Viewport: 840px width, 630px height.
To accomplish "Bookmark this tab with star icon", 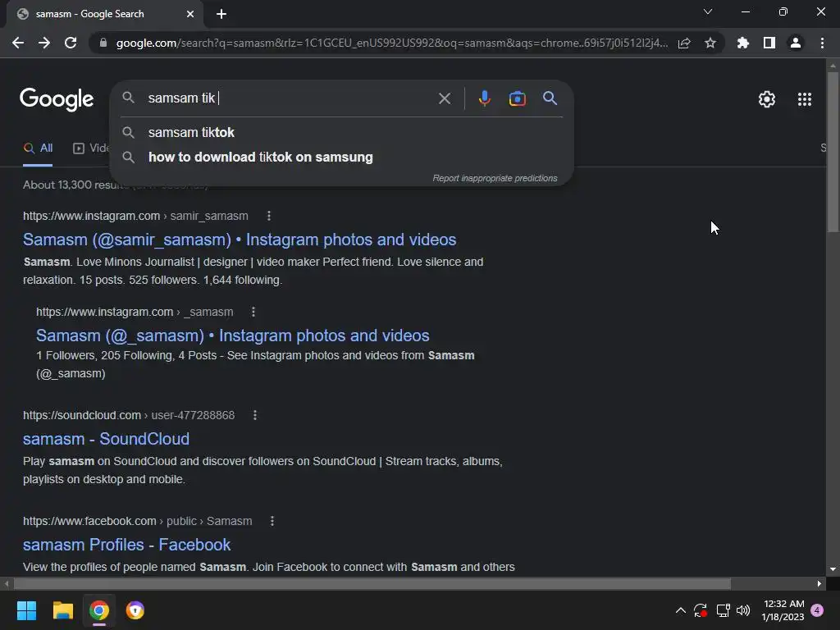I will [710, 43].
